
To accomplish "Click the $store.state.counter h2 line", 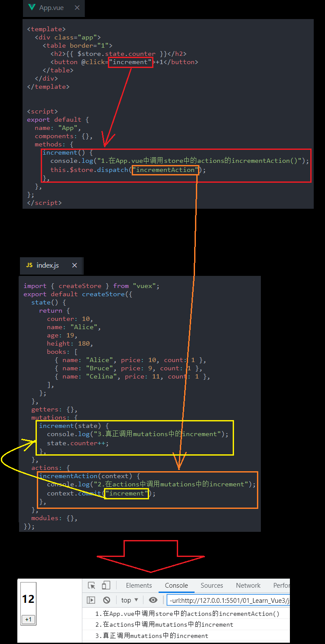I will pos(118,54).
